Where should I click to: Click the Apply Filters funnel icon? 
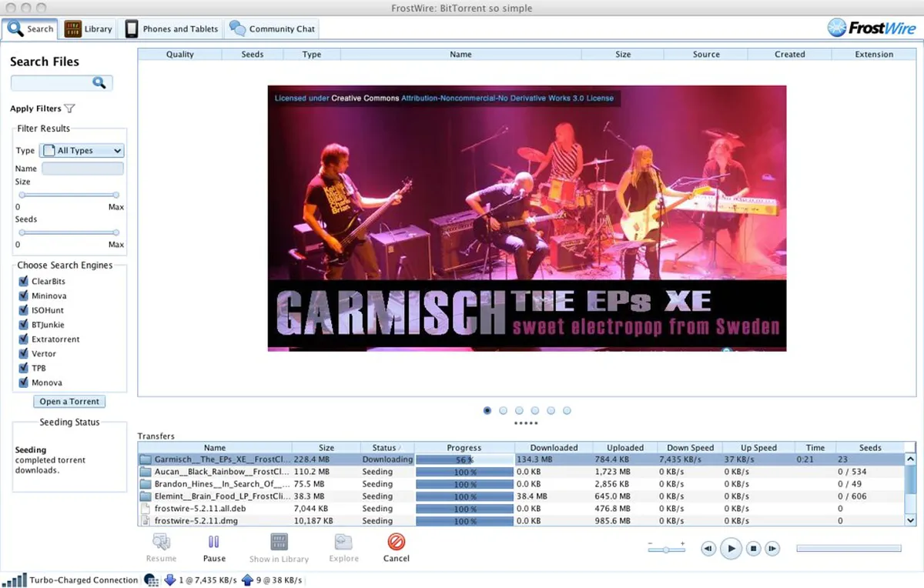click(x=69, y=109)
